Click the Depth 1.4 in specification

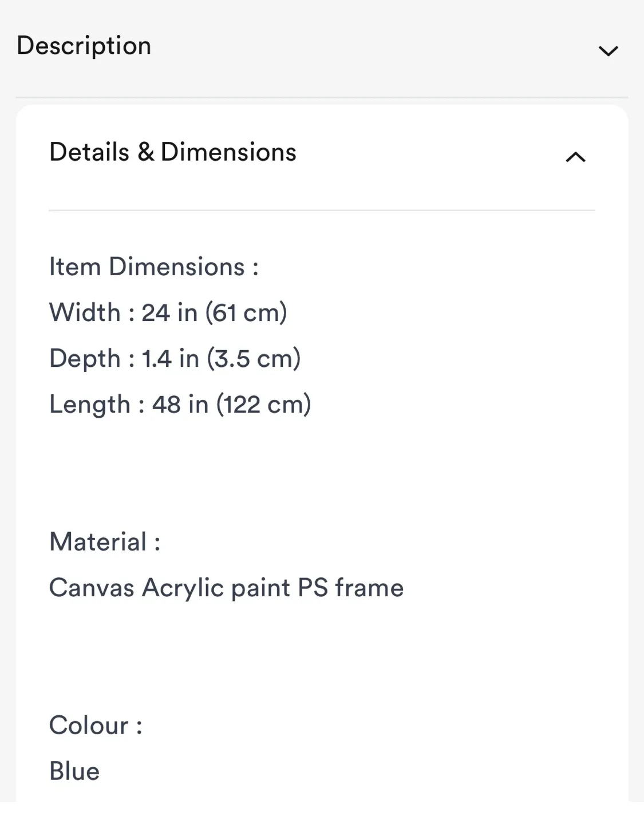pos(176,358)
